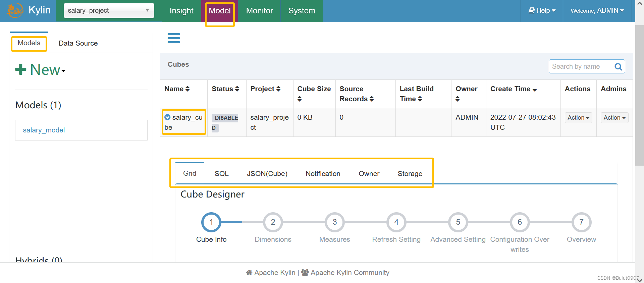
Task: Open the System menu
Action: click(x=302, y=11)
